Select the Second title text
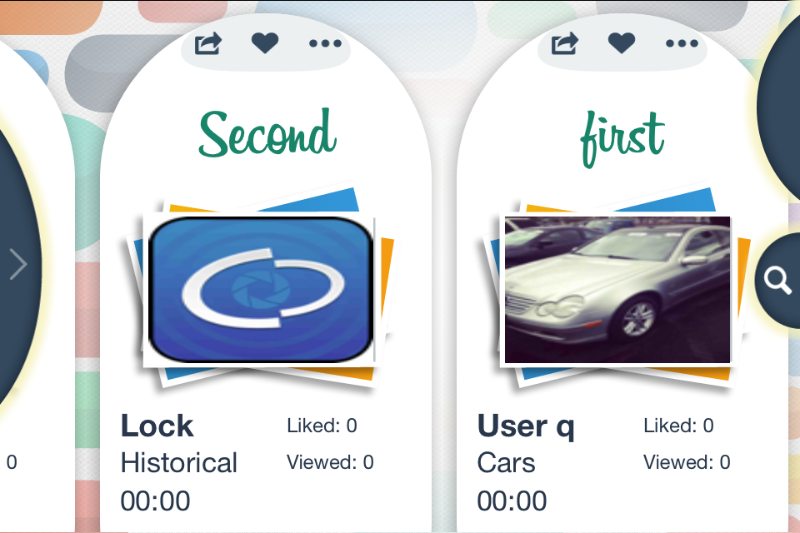Screen dimensions: 800x533 coord(267,134)
